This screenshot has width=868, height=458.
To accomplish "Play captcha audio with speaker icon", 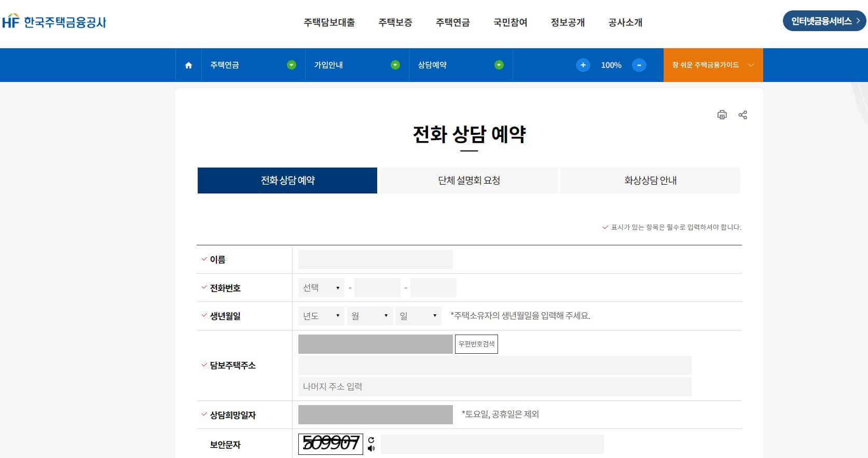I will pos(371,448).
